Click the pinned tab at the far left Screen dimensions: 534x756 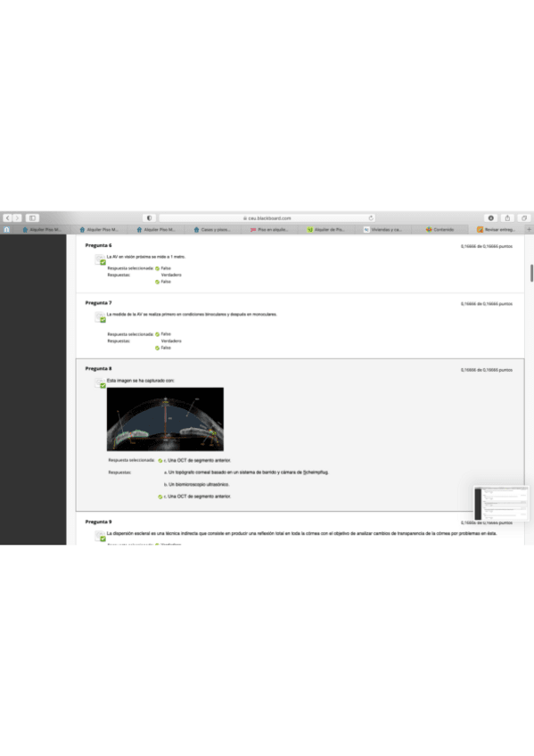tap(7, 229)
